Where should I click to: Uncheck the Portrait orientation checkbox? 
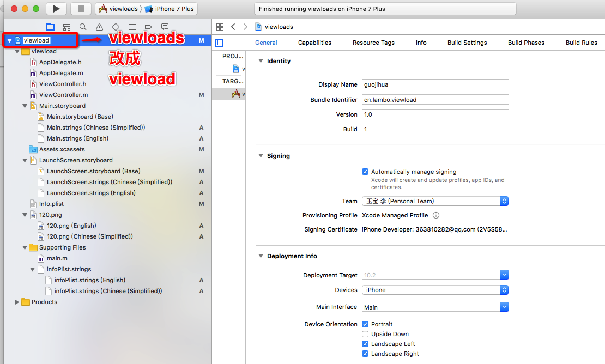point(365,324)
